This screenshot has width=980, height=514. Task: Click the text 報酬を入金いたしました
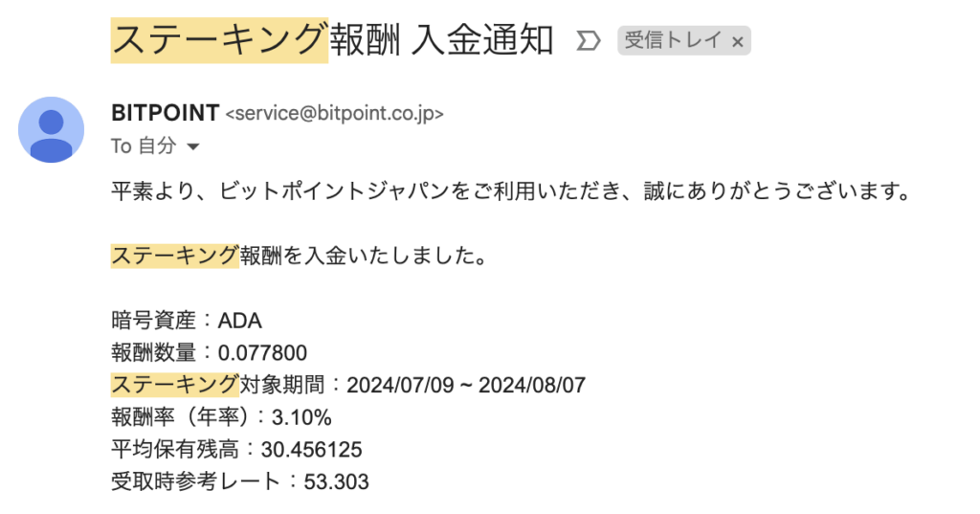(364, 256)
